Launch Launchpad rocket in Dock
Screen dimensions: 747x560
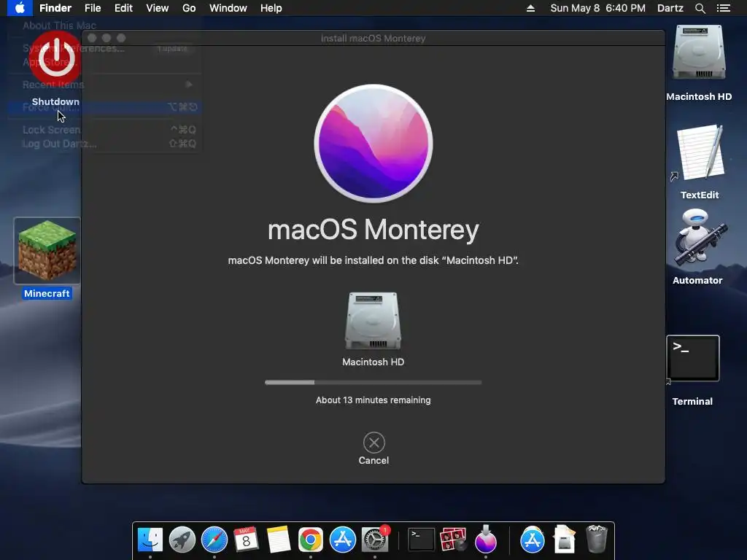182,540
